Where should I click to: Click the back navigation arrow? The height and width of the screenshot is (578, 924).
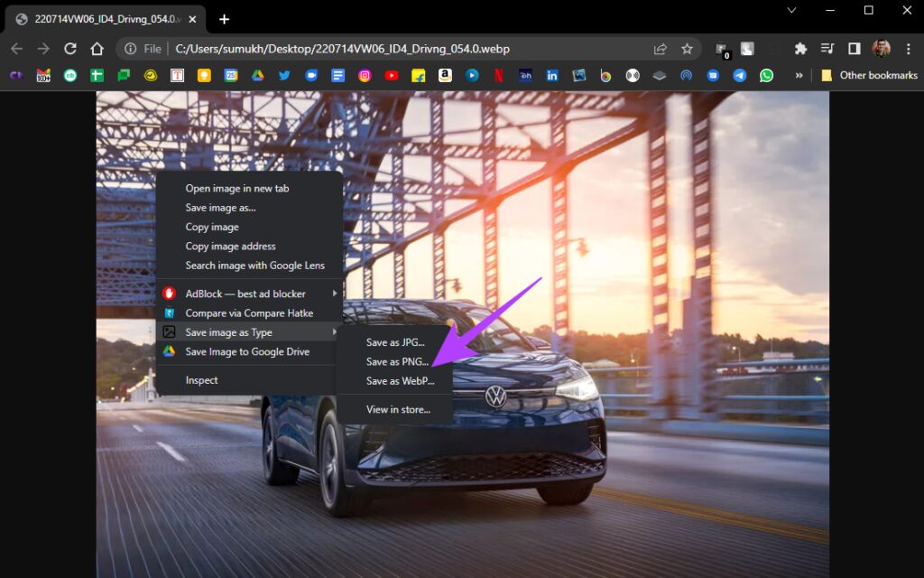point(16,49)
